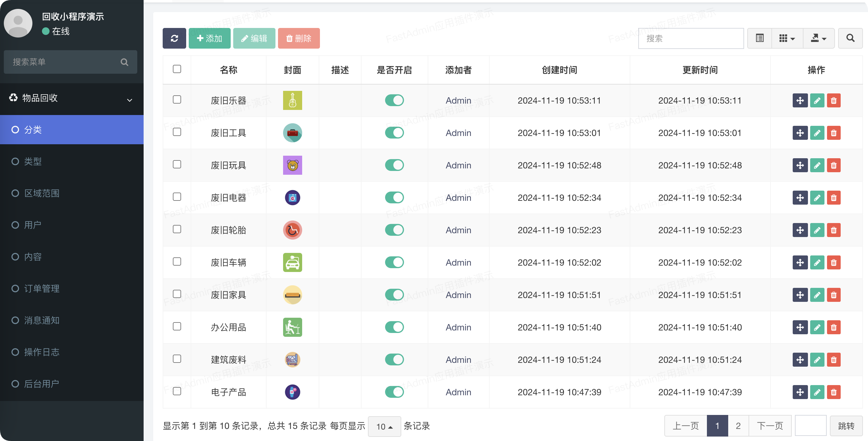Click the magnifier search icon button
868x441 pixels.
[x=850, y=38]
